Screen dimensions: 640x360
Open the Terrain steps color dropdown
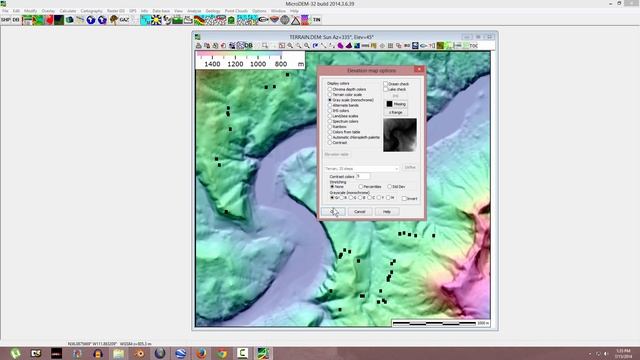point(362,168)
